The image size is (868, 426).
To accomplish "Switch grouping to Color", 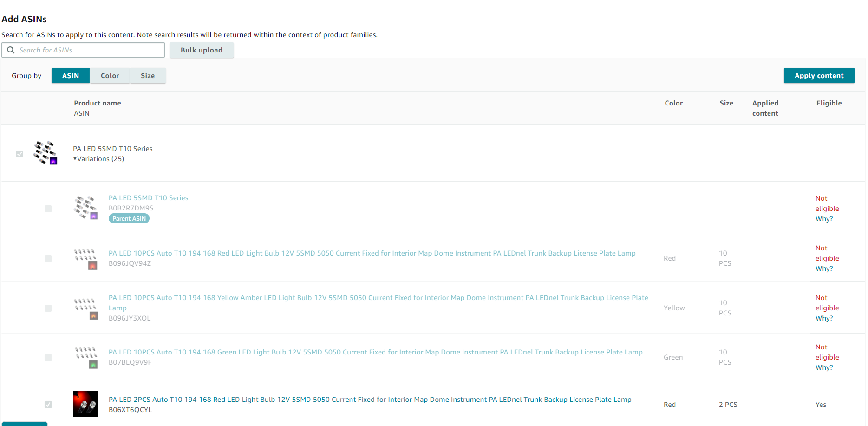I will [x=110, y=75].
